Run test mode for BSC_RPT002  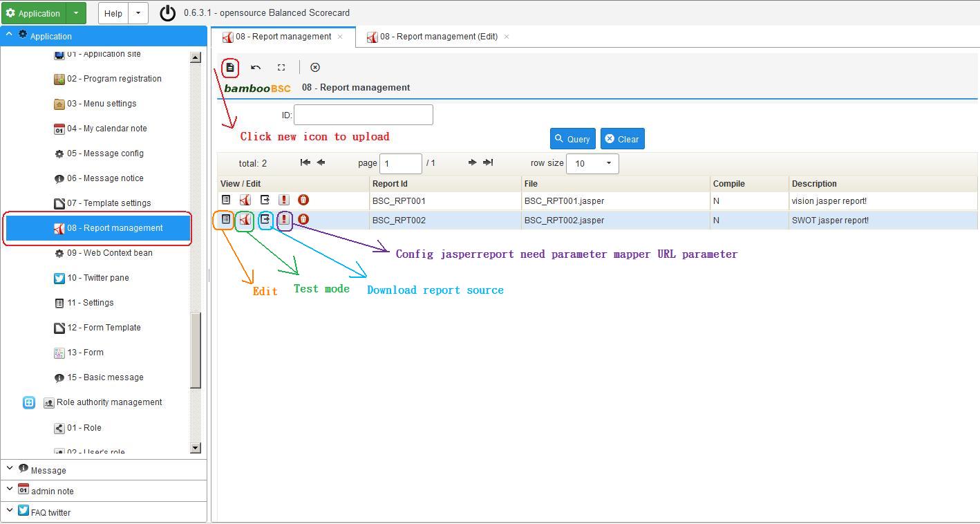point(245,220)
